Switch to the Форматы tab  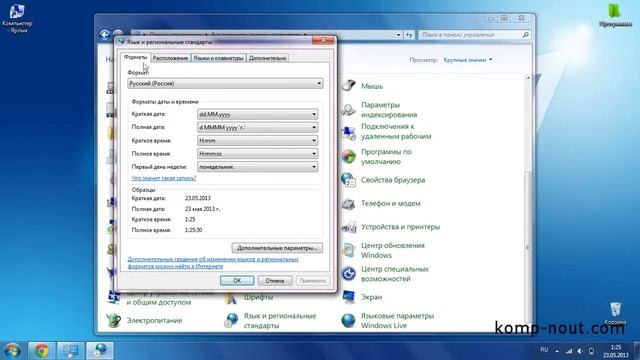coord(135,58)
